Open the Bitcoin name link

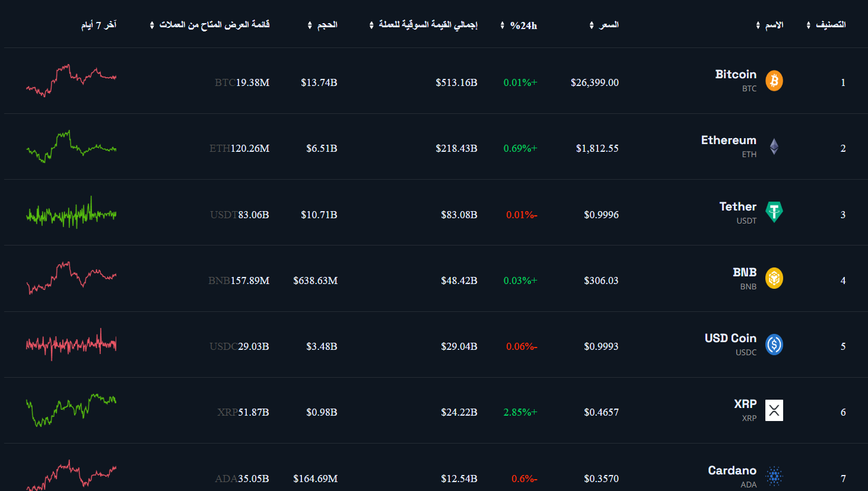point(736,74)
